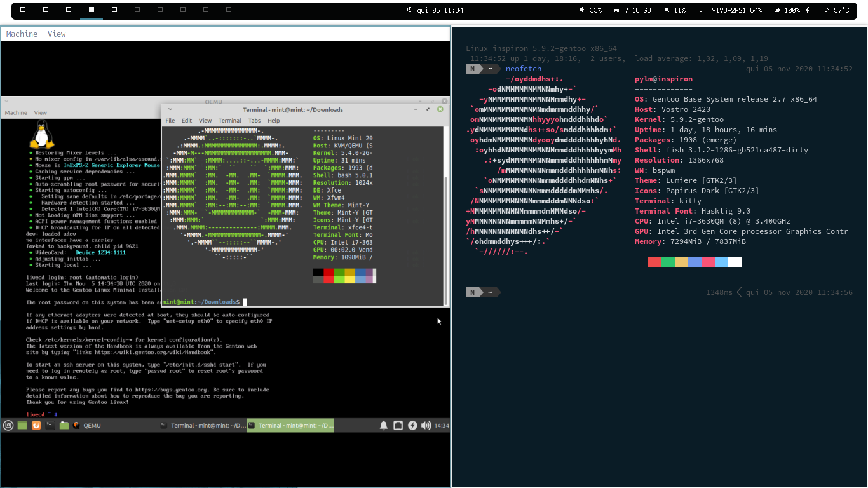Click the 57°C temperature indicator

837,10
